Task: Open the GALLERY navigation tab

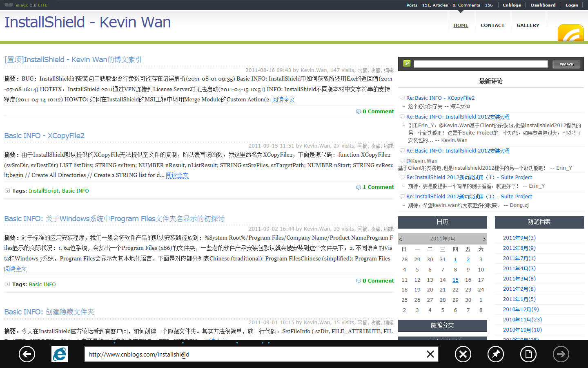Action: [528, 25]
